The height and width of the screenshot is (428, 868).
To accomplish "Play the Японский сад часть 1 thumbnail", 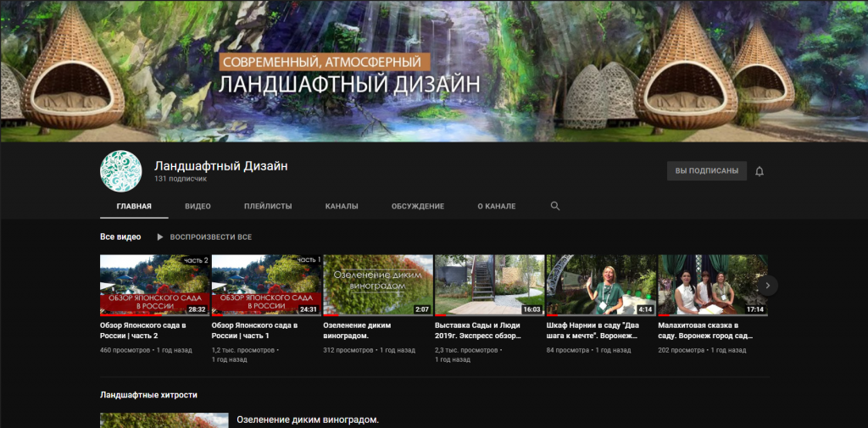I will (266, 285).
